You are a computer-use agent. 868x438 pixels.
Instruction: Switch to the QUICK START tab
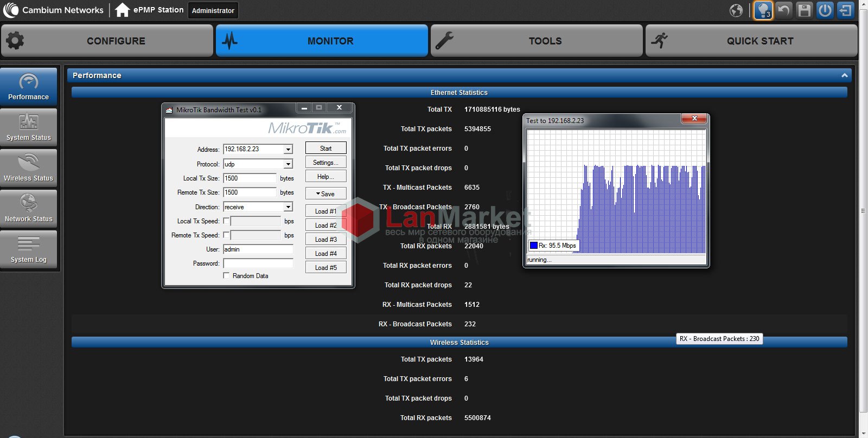751,41
